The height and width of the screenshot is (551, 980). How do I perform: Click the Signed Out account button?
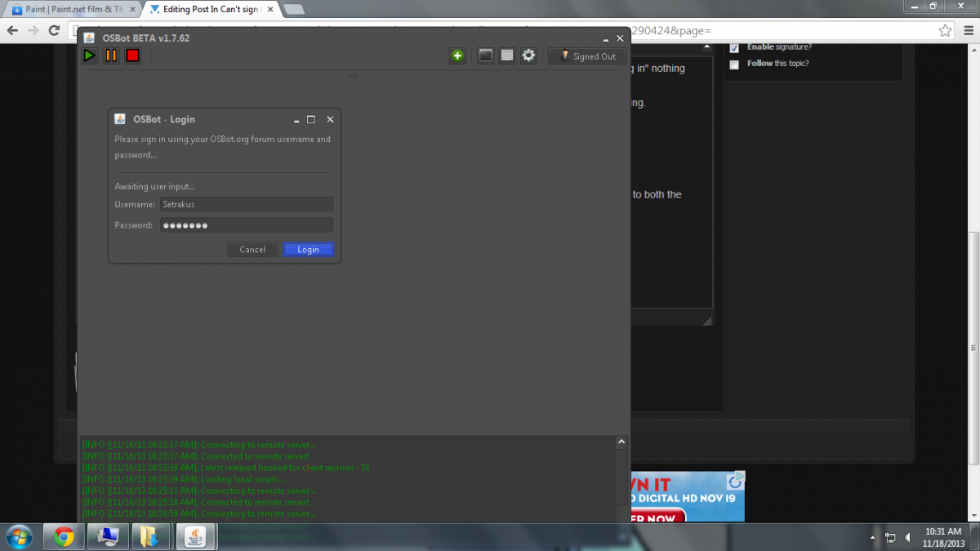[x=588, y=56]
